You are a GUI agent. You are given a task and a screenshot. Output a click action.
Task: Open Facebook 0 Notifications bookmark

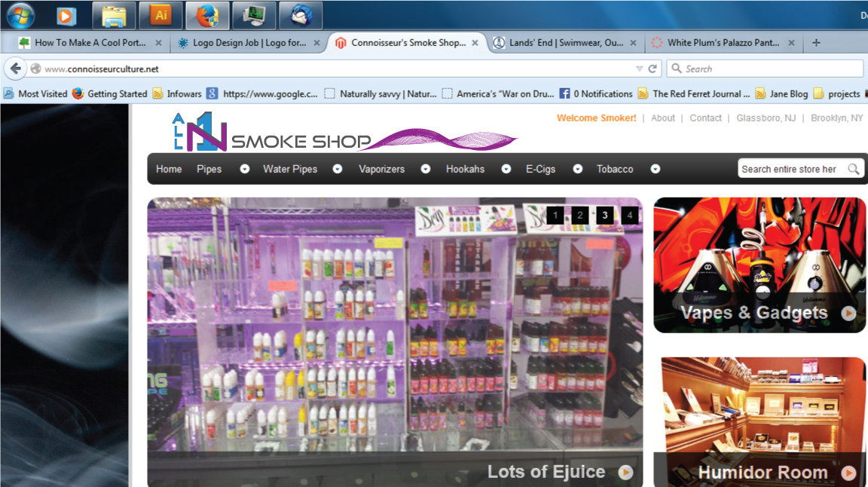click(596, 93)
